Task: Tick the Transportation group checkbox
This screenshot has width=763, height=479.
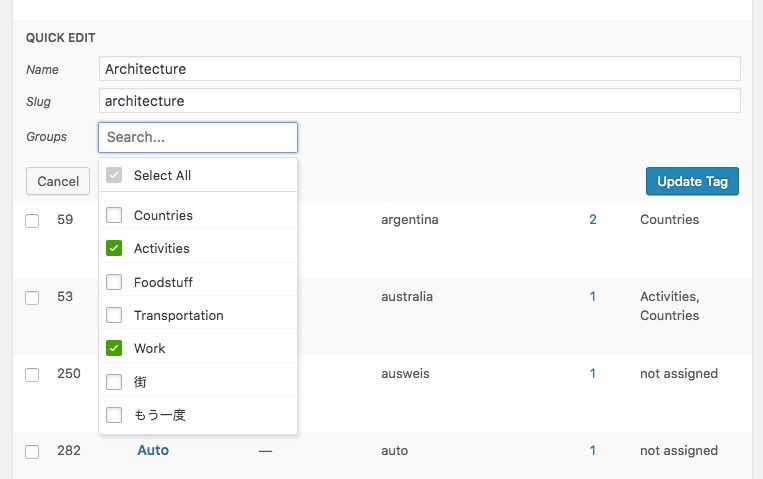Action: point(114,315)
